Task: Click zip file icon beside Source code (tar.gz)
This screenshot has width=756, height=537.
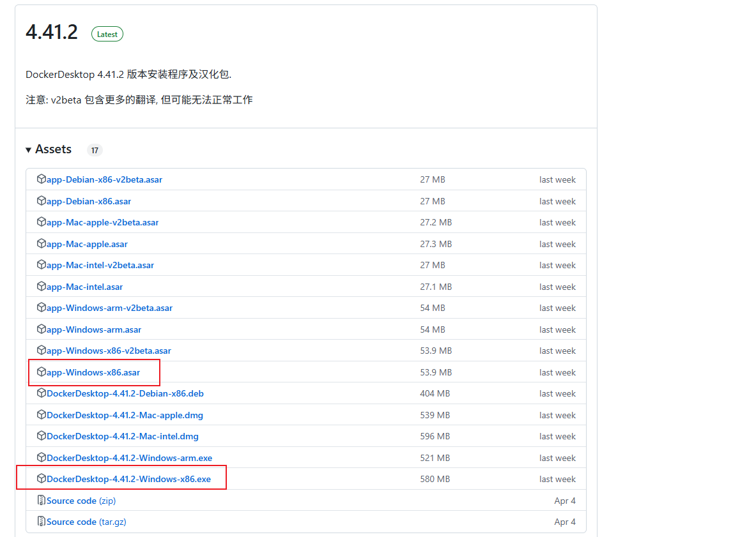Action: [x=42, y=522]
